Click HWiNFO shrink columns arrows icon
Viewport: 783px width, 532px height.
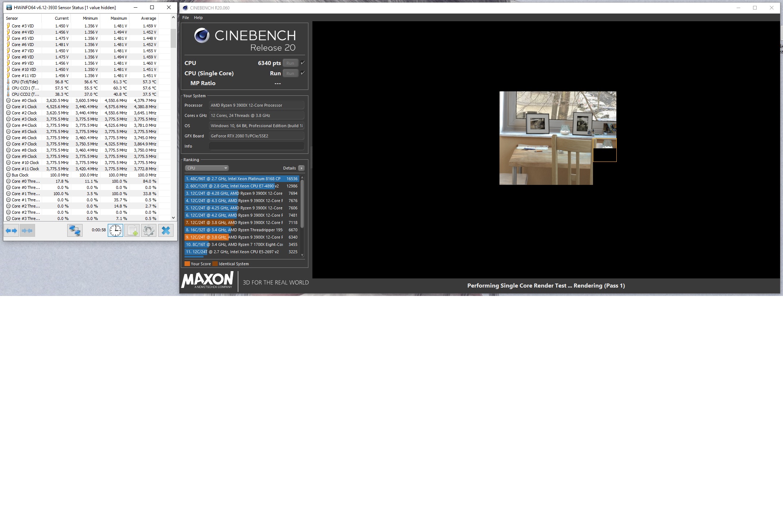click(27, 231)
